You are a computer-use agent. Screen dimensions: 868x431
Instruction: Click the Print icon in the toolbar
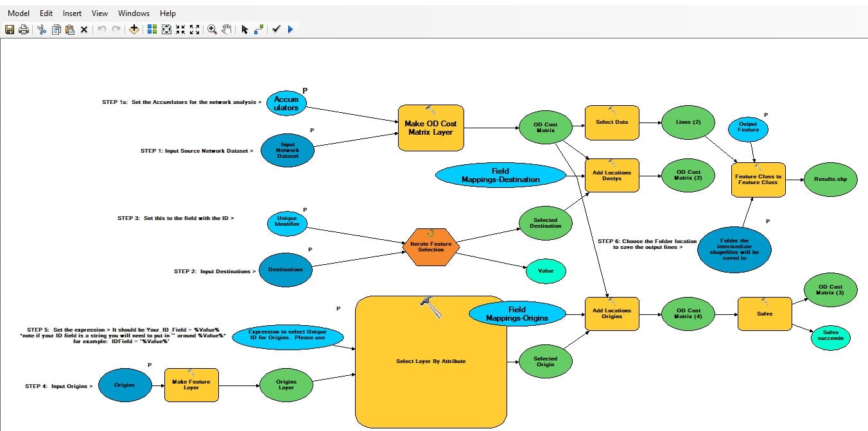[x=24, y=30]
